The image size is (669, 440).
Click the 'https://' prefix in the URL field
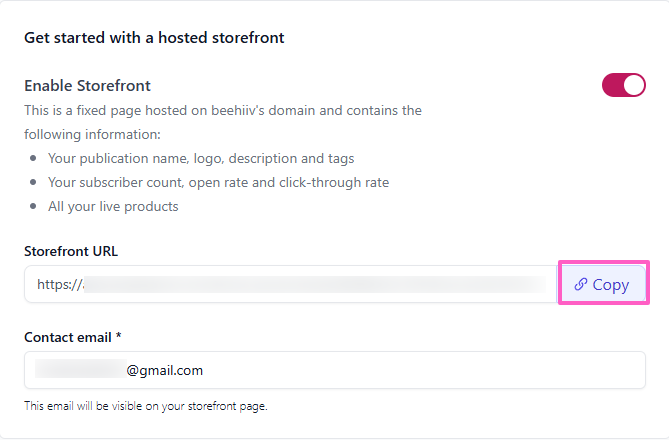point(58,284)
